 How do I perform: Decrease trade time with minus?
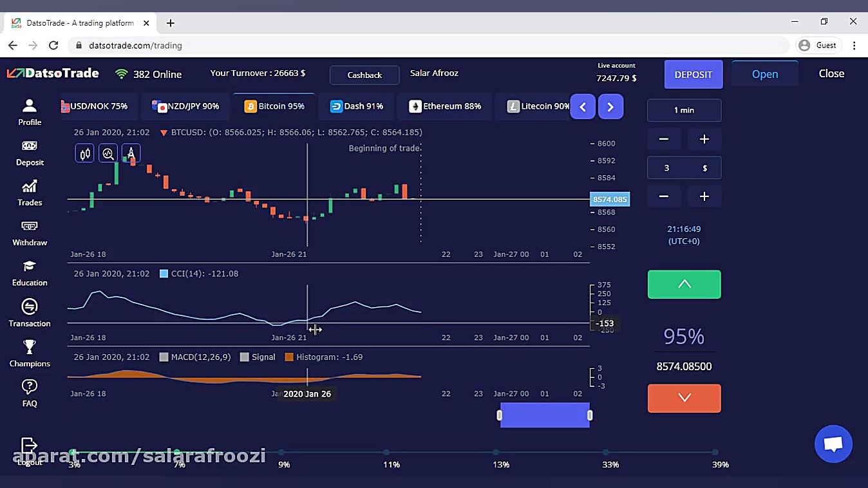pos(663,139)
